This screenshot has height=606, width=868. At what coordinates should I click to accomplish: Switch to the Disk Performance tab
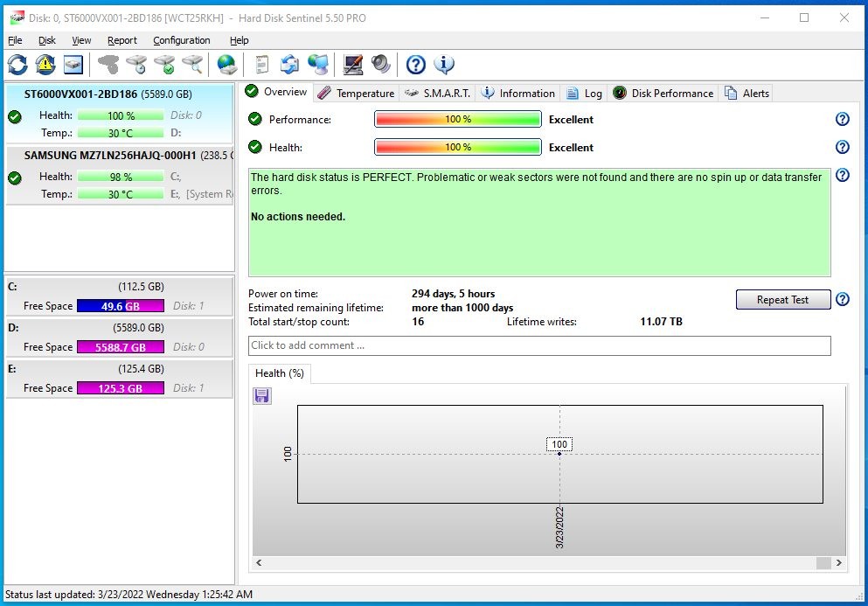click(663, 93)
